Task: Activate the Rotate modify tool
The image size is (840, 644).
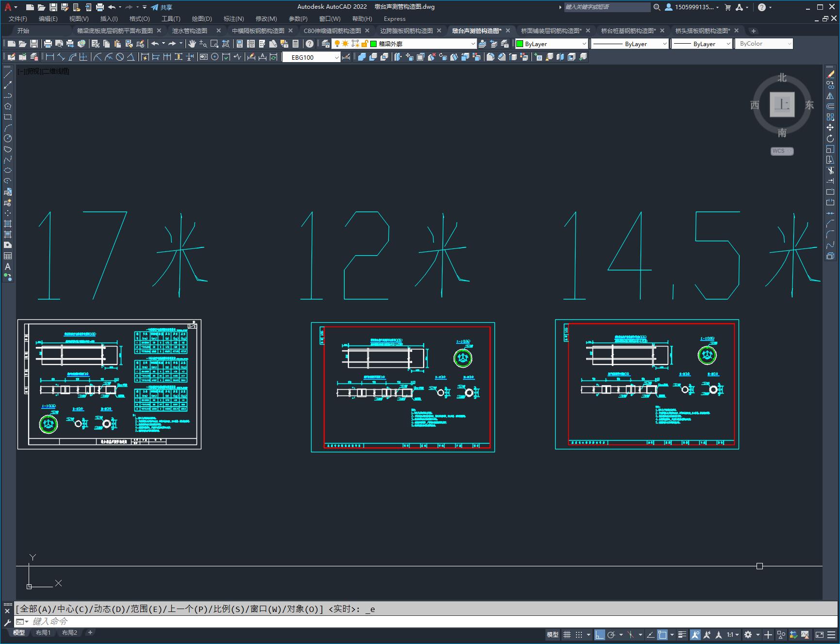Action: point(830,138)
